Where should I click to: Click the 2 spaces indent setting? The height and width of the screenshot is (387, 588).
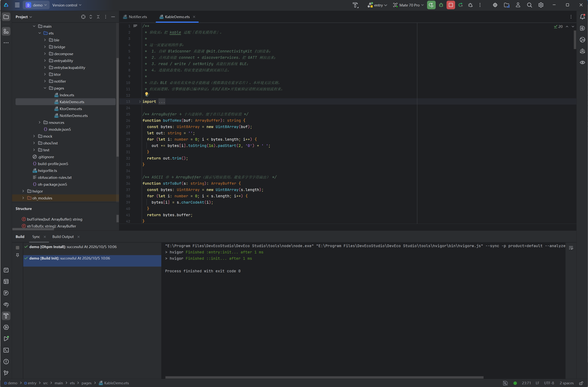566,383
